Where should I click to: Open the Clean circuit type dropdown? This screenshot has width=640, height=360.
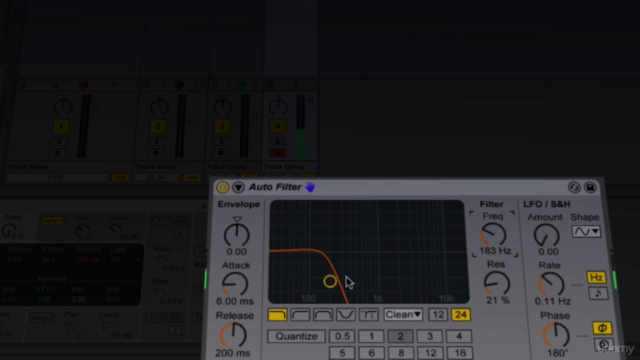(403, 315)
